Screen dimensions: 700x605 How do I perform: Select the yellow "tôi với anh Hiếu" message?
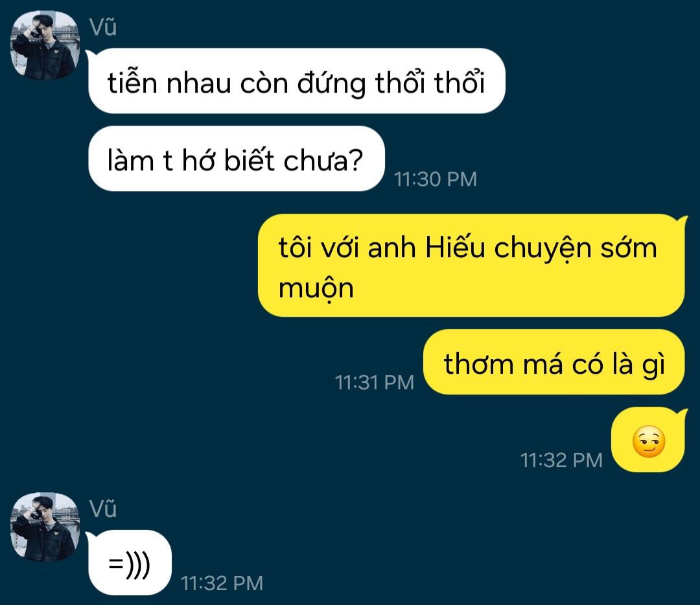[x=471, y=266]
